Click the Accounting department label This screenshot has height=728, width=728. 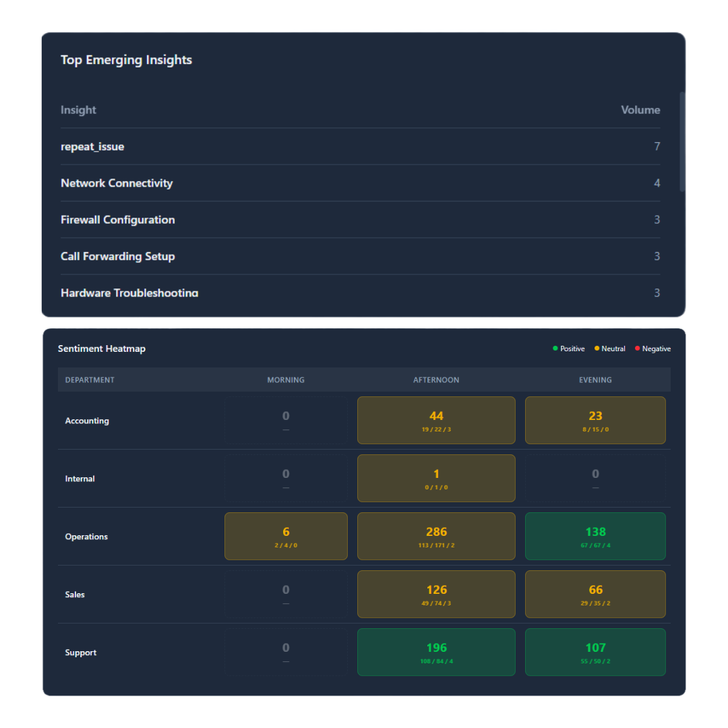coord(87,421)
